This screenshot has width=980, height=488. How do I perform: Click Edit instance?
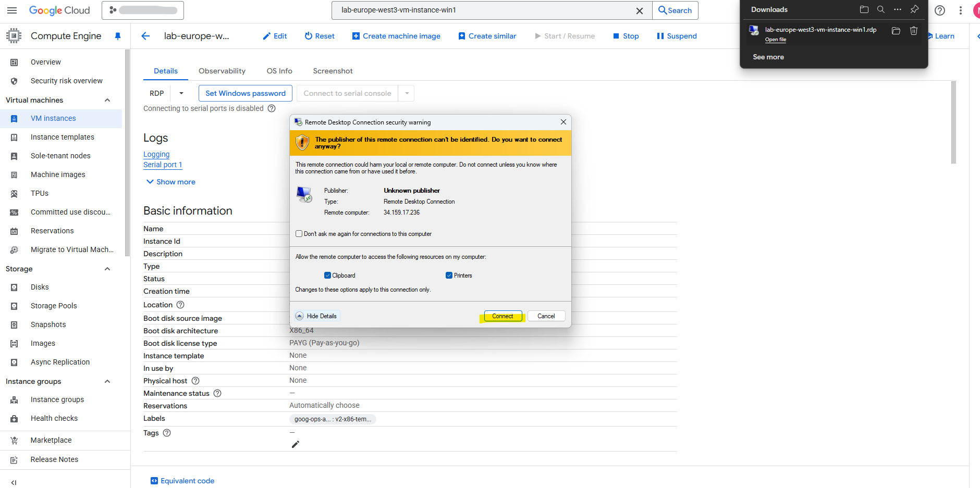(x=275, y=36)
